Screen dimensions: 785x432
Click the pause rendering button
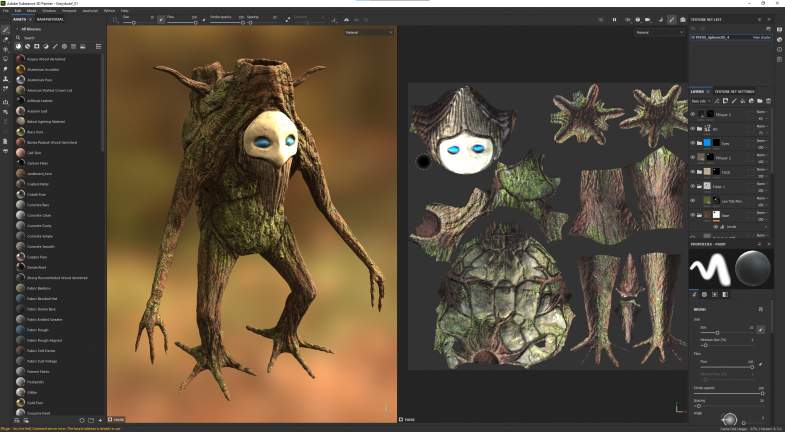(x=614, y=20)
